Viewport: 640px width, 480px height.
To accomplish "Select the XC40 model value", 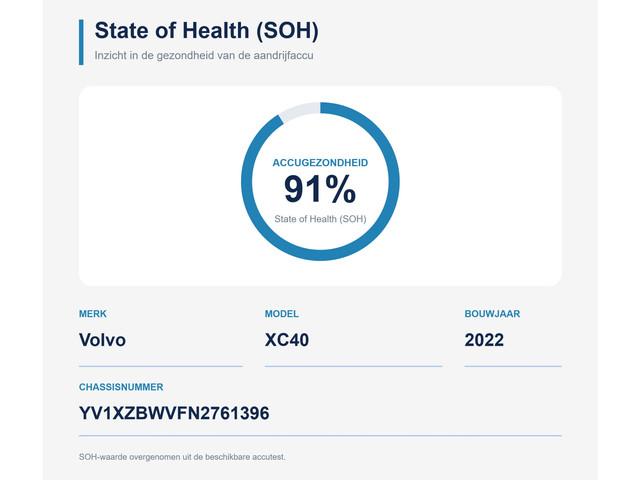I will tap(287, 340).
